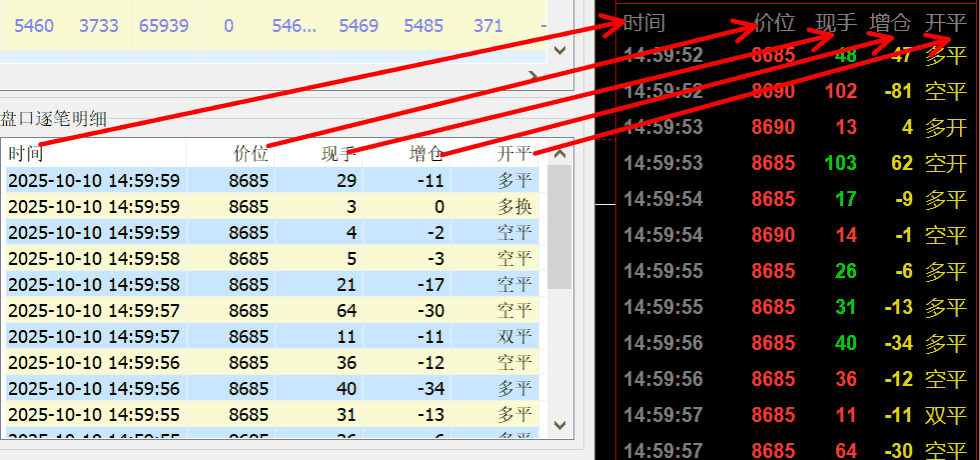
Task: Click 多开 entry in dark trade panel
Action: click(945, 127)
